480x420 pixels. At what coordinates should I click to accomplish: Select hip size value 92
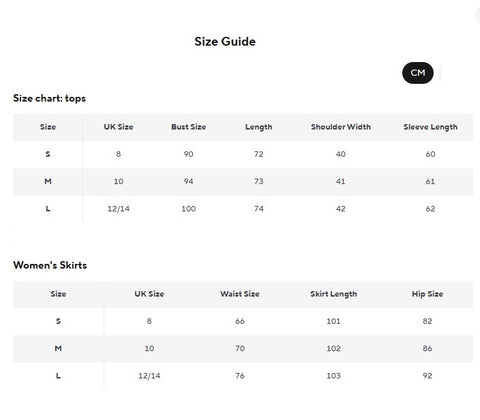click(x=427, y=376)
